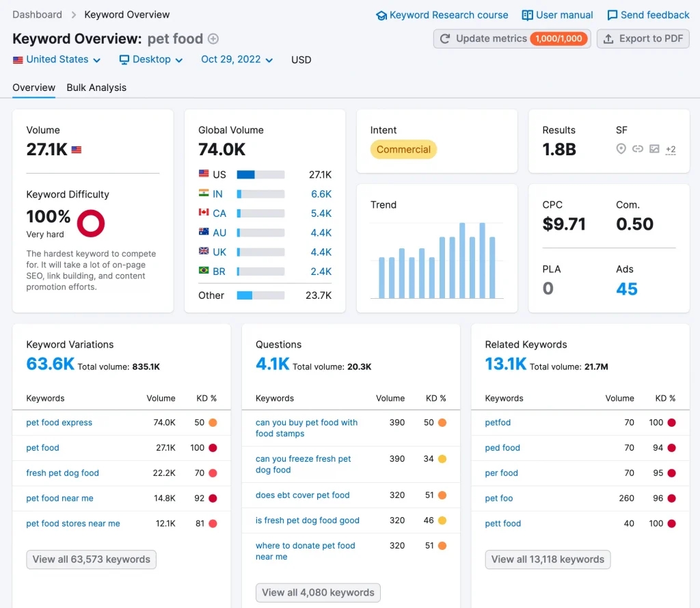Click the Australia flag in Global Volume

pyautogui.click(x=204, y=231)
